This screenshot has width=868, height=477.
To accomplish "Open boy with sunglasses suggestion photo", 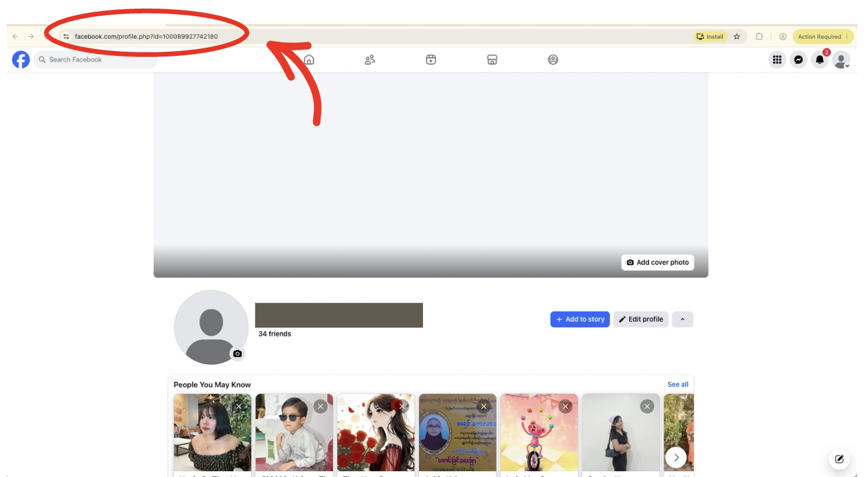I will [x=294, y=433].
